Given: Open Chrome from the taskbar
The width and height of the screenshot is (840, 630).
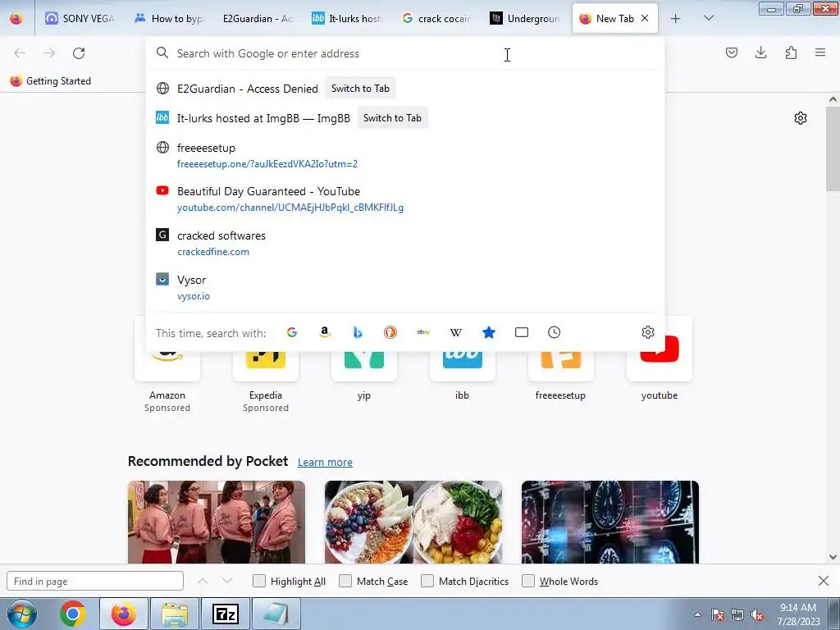Looking at the screenshot, I should (73, 614).
